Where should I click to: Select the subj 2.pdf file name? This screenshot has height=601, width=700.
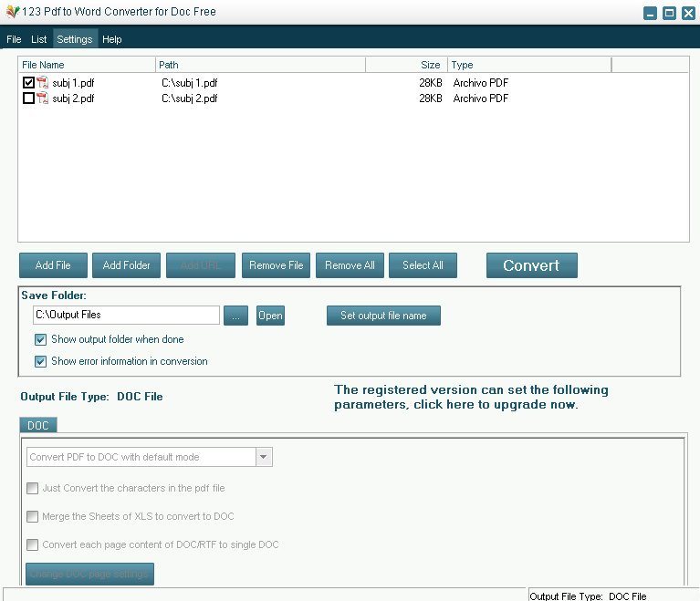pyautogui.click(x=73, y=98)
